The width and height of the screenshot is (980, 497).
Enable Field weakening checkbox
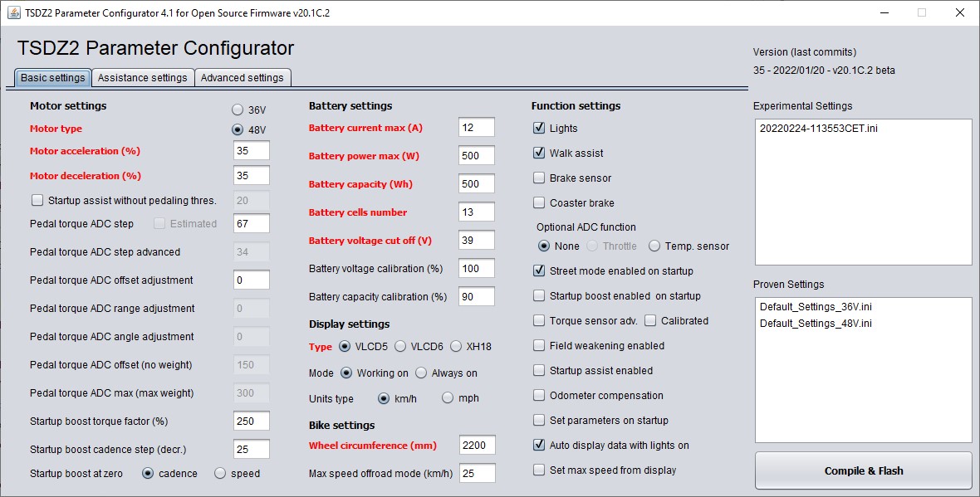pyautogui.click(x=539, y=346)
